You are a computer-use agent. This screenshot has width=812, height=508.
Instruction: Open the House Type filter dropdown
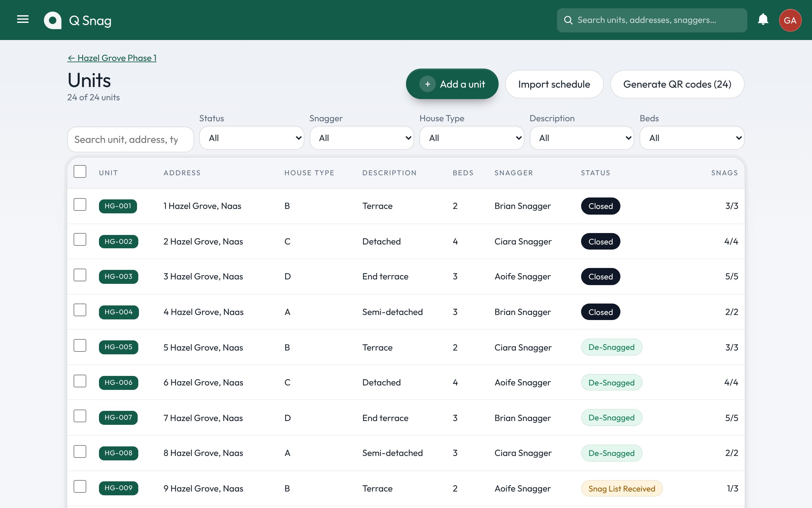click(x=472, y=138)
